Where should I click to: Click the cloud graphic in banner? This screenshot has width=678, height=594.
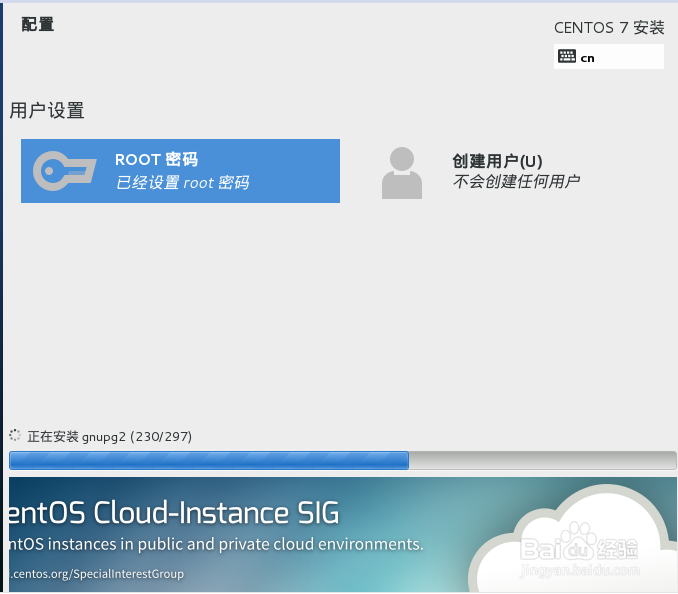click(x=573, y=538)
